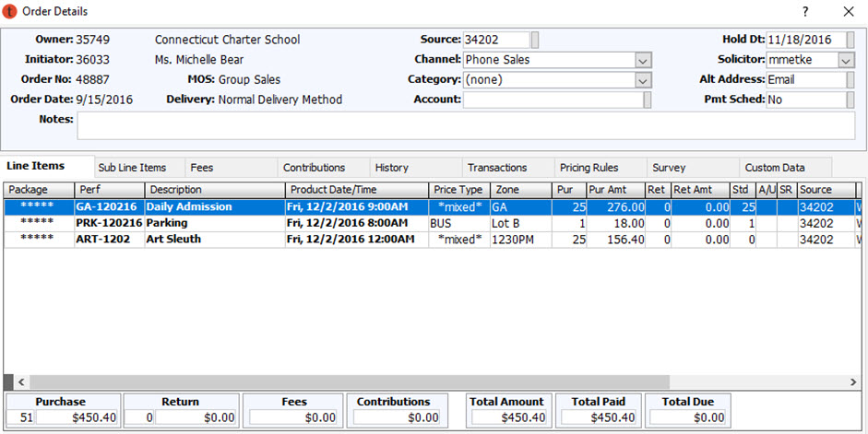Click the Account field lookup button
The image size is (868, 434).
(x=648, y=100)
